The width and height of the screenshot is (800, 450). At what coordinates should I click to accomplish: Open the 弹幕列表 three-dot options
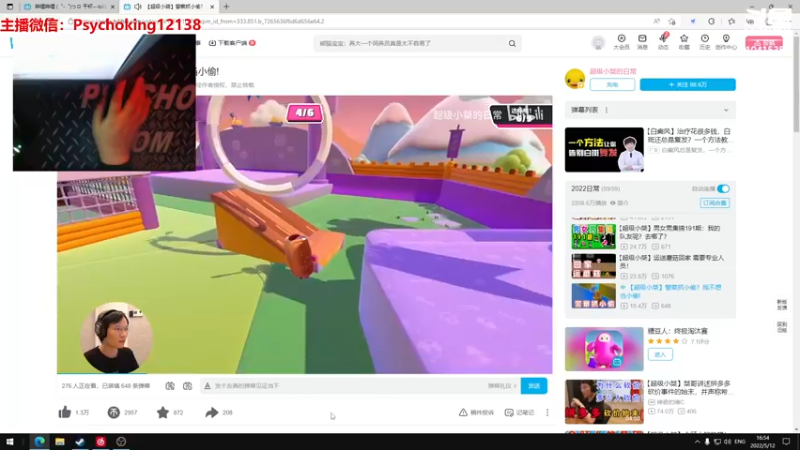click(607, 110)
